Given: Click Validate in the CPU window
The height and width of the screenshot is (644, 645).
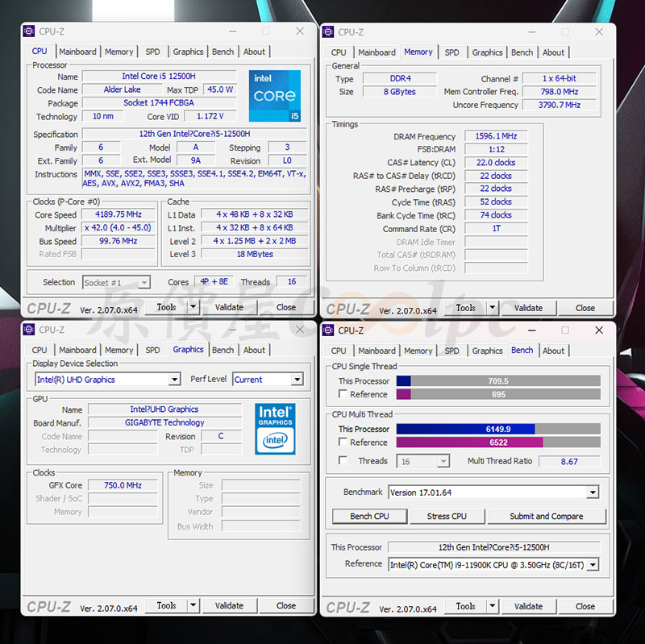Looking at the screenshot, I should pos(229,307).
